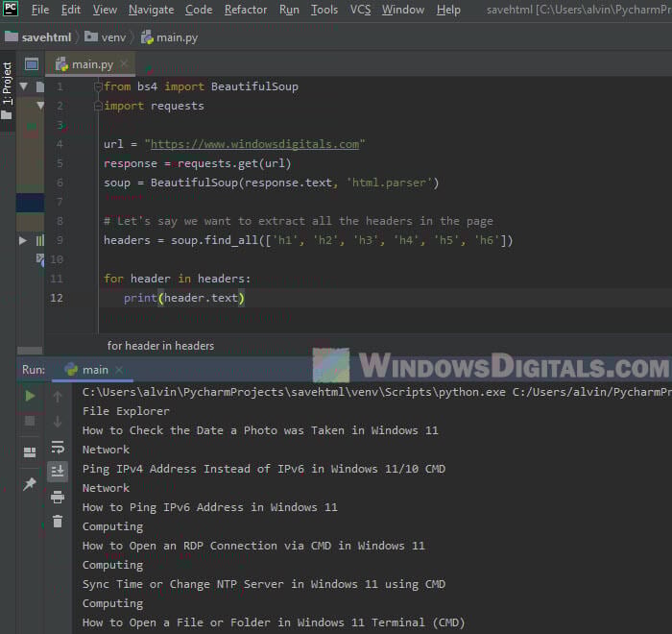The image size is (672, 634).
Task: Click the Up the stack trace arrow
Action: click(58, 397)
